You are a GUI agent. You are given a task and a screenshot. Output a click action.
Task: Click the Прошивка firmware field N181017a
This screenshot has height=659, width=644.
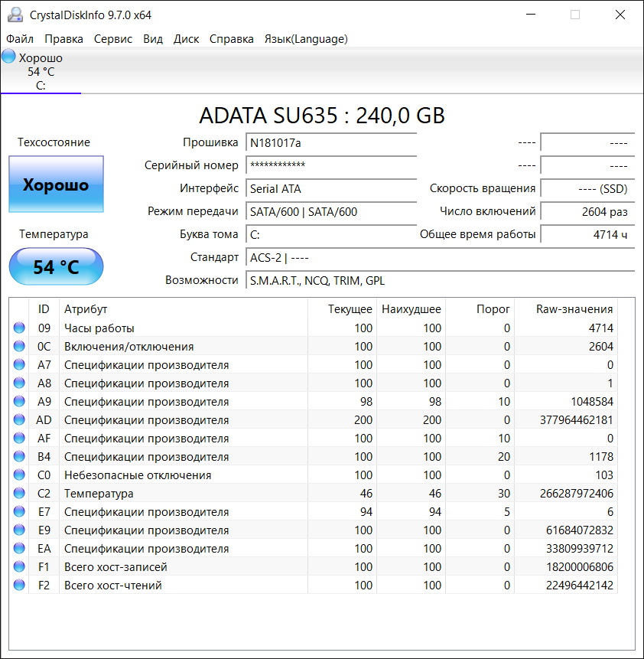[x=331, y=142]
